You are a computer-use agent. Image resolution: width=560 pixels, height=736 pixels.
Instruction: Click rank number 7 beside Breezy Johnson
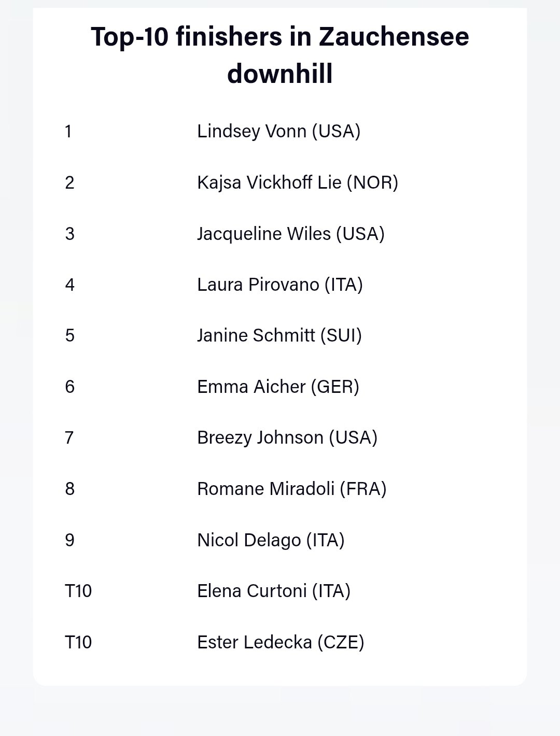[69, 437]
